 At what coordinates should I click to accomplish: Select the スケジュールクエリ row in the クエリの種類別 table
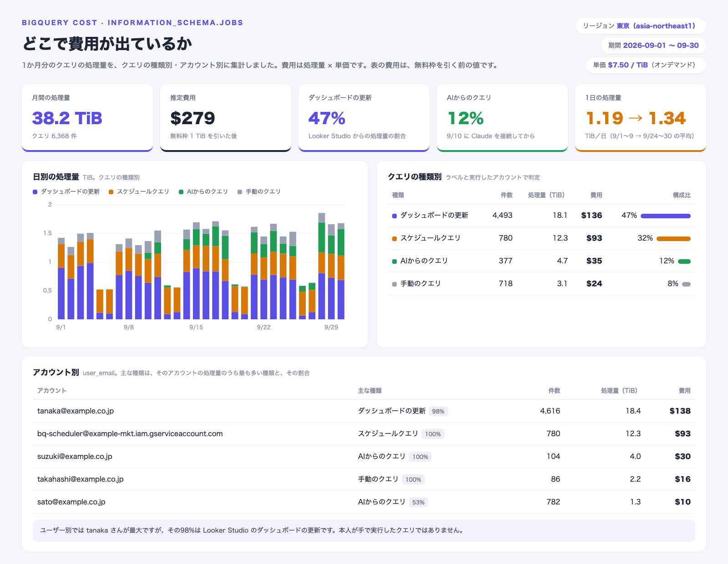click(541, 238)
